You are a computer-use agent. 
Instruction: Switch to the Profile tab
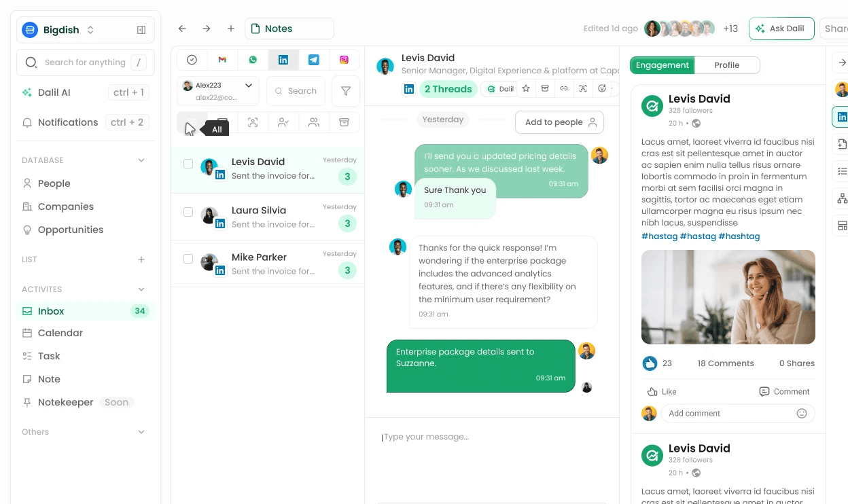click(x=727, y=65)
